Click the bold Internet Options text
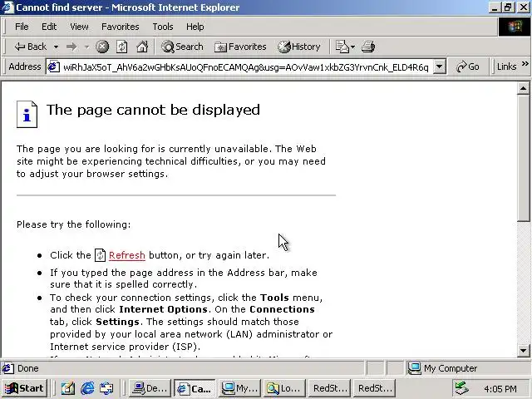 163,309
